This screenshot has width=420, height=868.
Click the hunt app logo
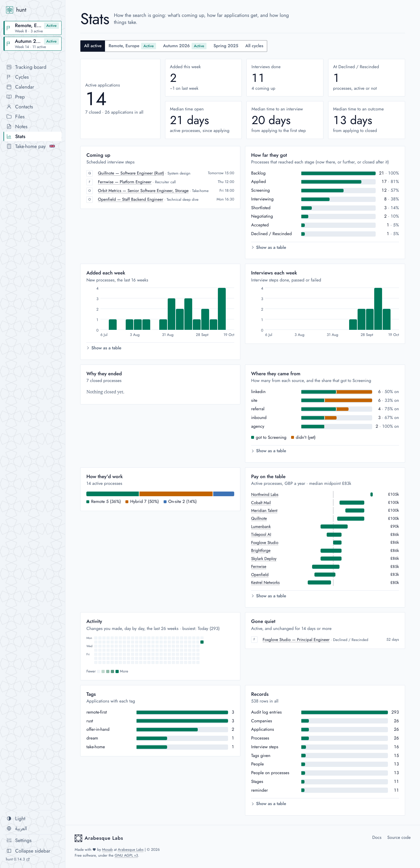(x=9, y=10)
